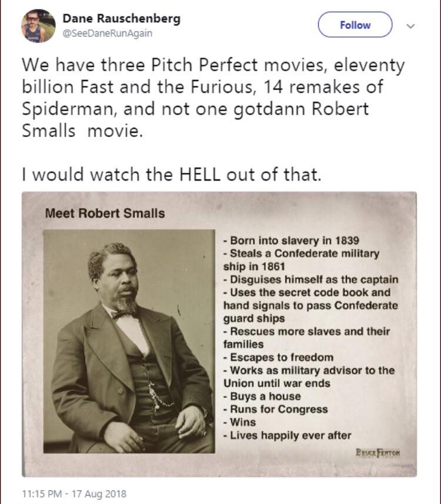Select the line 'I would watch the HELL out of that.'
The height and width of the screenshot is (504, 441).
(172, 175)
